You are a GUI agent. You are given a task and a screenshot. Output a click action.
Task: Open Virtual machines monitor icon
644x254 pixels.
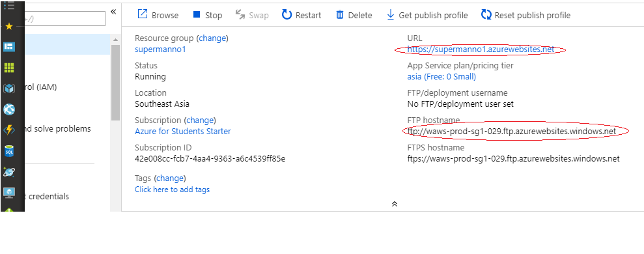pyautogui.click(x=9, y=192)
